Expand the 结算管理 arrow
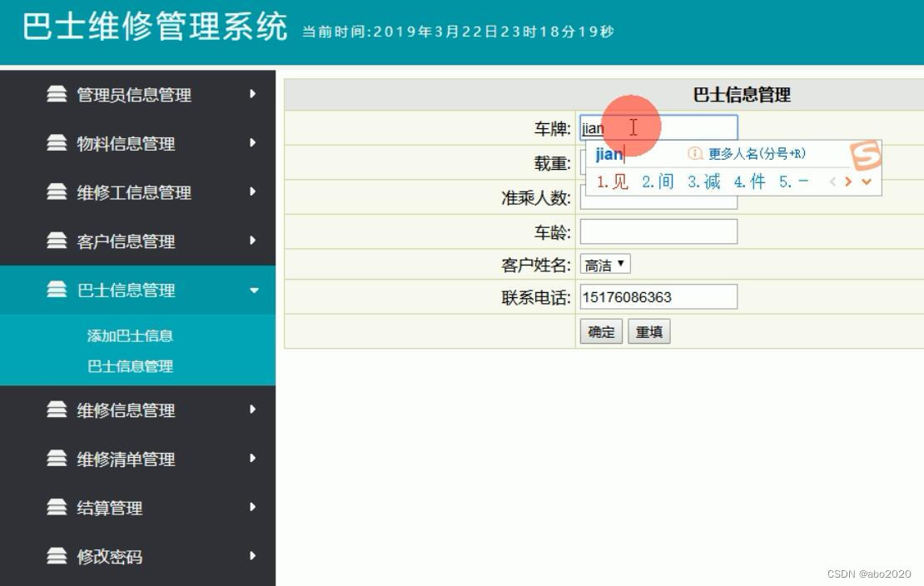The image size is (924, 586). [253, 507]
